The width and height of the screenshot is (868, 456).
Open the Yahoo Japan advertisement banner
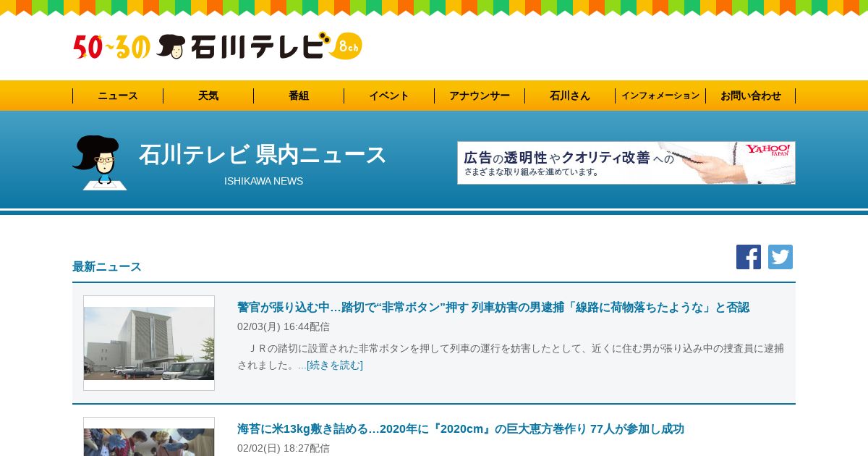[x=626, y=163]
